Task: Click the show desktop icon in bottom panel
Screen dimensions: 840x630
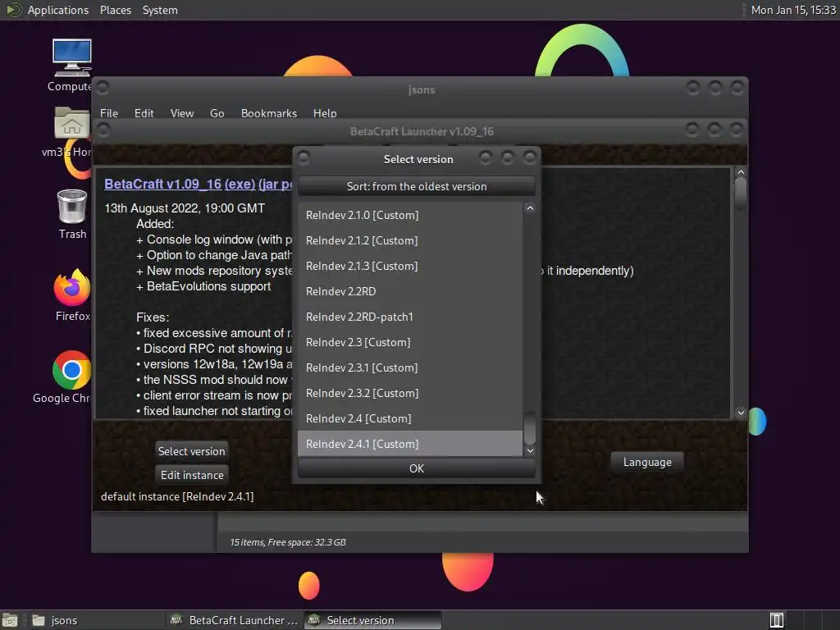Action: pyautogui.click(x=10, y=620)
